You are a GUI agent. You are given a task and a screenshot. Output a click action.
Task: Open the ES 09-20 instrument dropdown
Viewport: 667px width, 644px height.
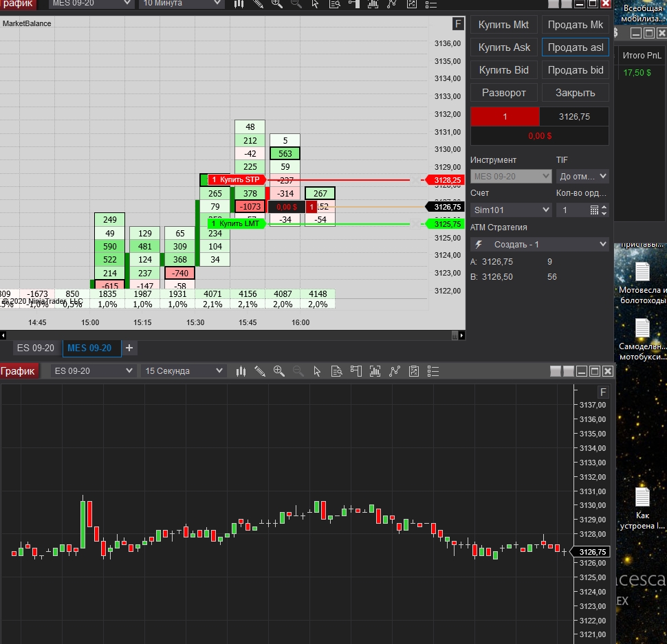[93, 371]
